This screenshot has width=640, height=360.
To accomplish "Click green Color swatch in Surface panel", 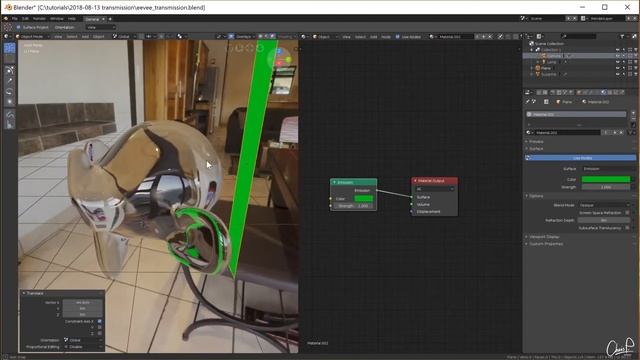I will click(606, 179).
